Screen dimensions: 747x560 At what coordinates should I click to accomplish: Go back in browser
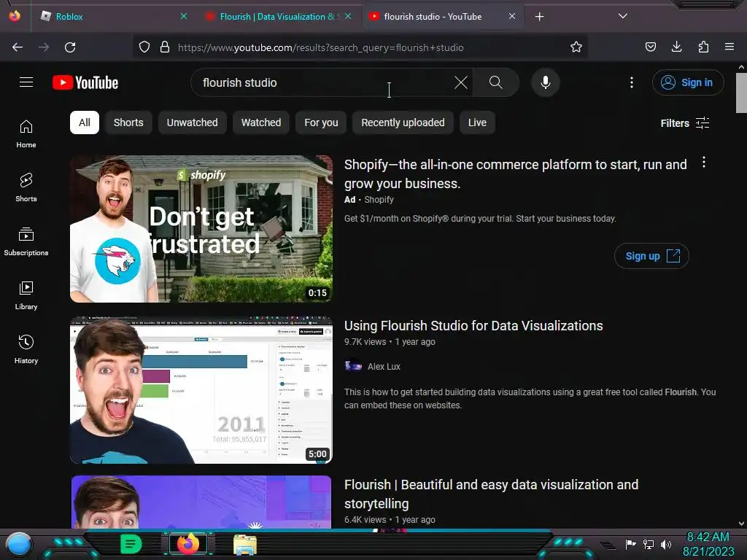pos(18,47)
